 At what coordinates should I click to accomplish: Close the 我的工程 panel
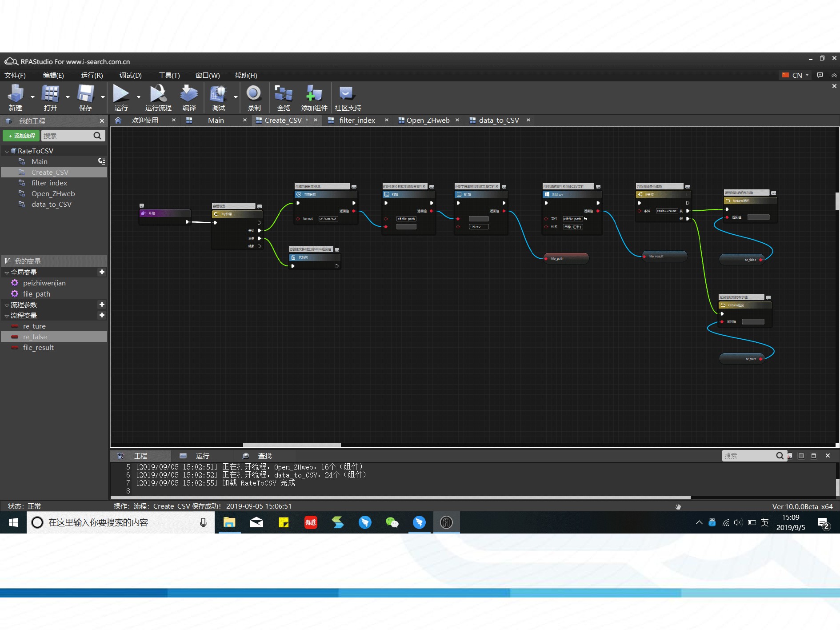tap(102, 121)
